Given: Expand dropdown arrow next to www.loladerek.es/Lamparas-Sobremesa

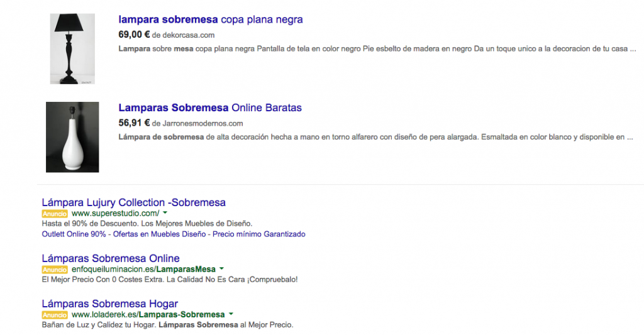Looking at the screenshot, I should click(x=231, y=314).
